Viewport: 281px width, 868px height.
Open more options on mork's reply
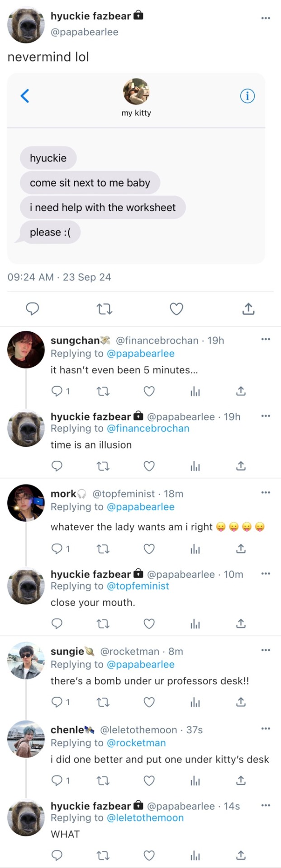266,492
